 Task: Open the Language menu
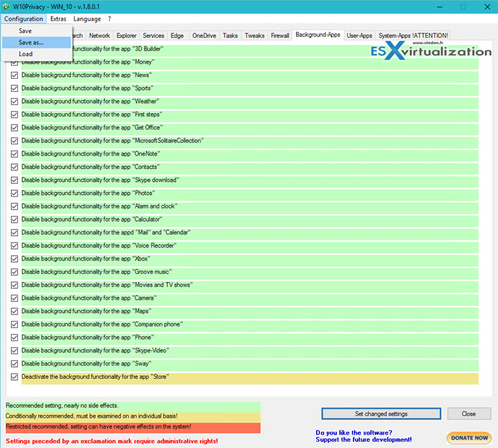click(x=87, y=19)
